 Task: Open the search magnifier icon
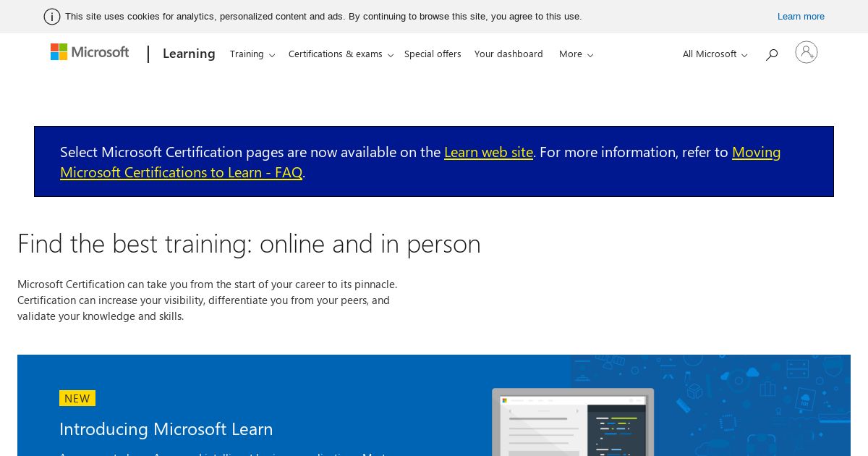pyautogui.click(x=772, y=54)
